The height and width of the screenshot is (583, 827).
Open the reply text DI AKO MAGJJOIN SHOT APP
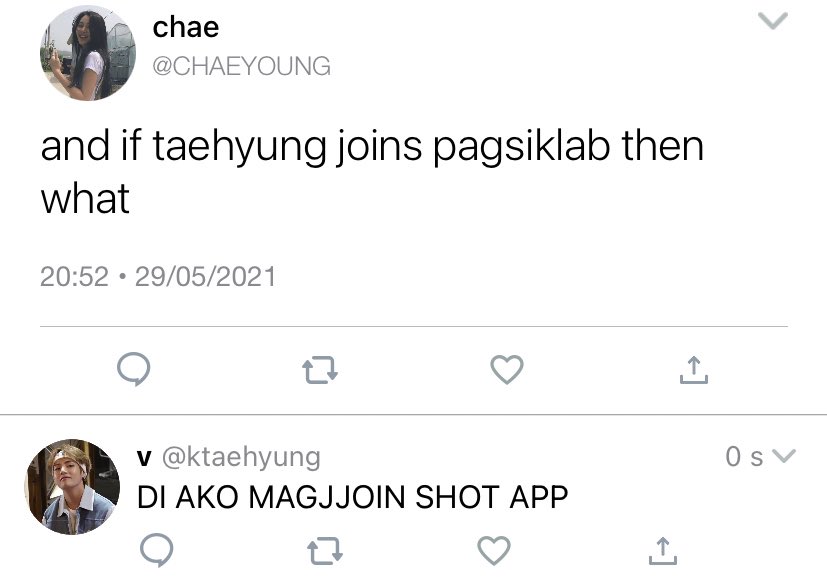(352, 497)
